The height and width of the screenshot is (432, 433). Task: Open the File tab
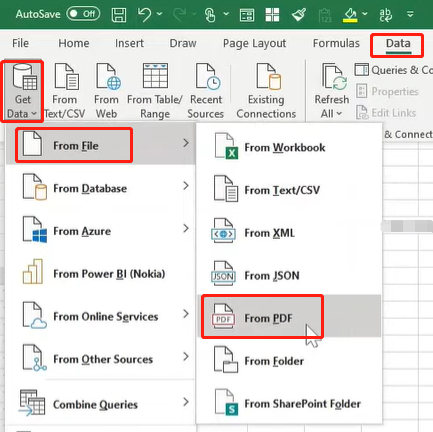coord(20,43)
